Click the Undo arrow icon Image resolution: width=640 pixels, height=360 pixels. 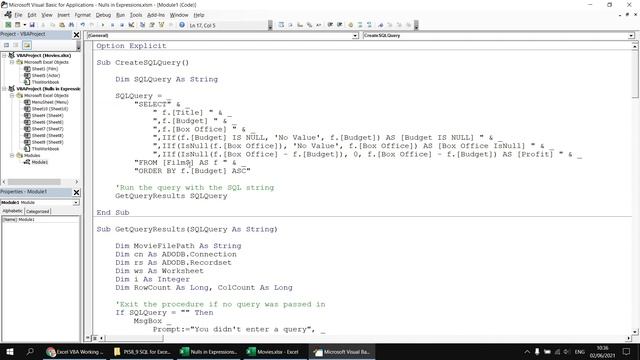(83, 25)
